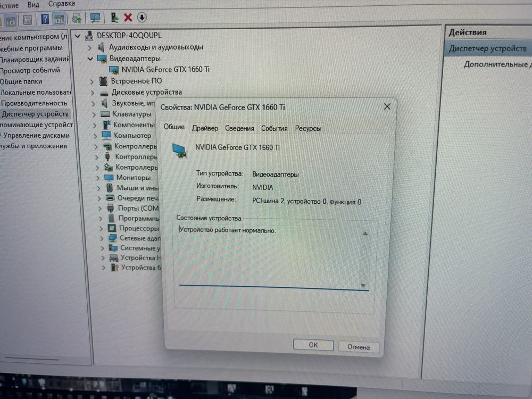
Task: Expand the Процессоры category
Action: pyautogui.click(x=101, y=229)
